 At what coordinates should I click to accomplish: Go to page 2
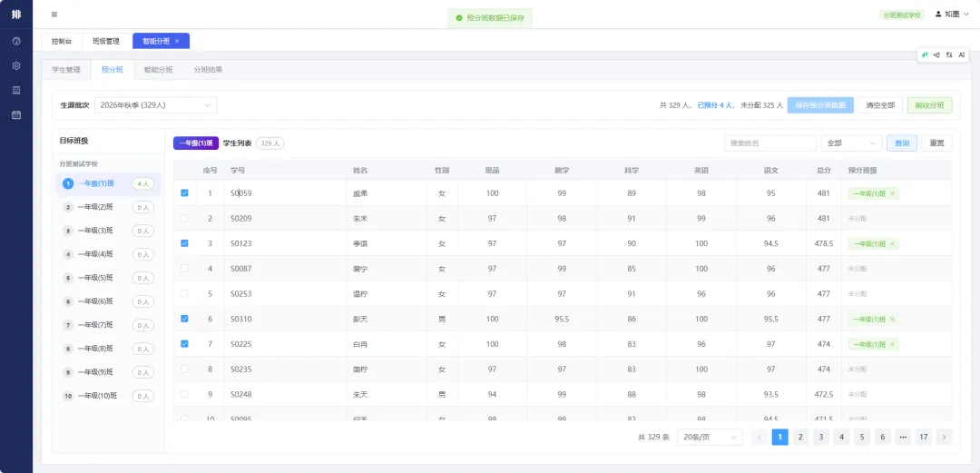click(x=800, y=437)
